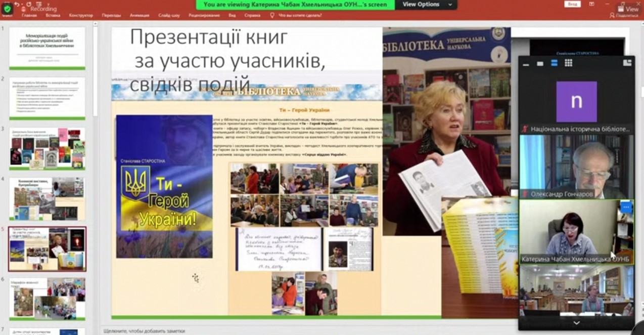644x335 pixels.
Task: Click the PowerPoint Undo arrow icon
Action: (17, 4)
